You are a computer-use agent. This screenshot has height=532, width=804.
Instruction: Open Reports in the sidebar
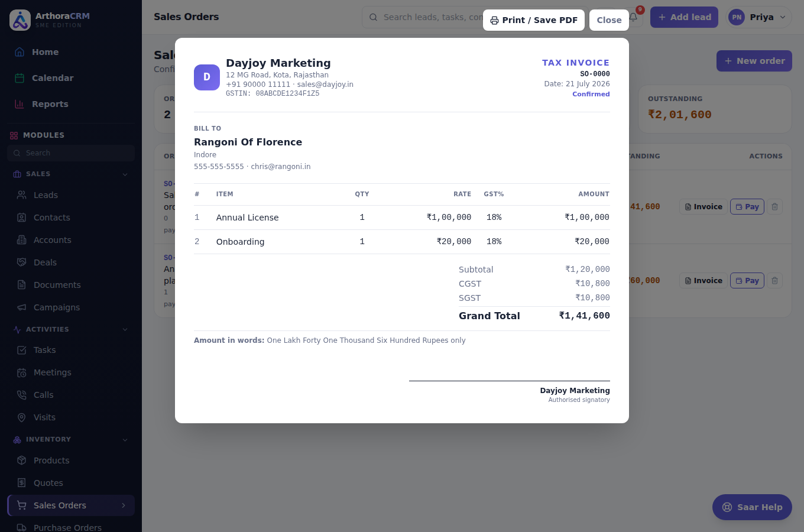[71, 104]
